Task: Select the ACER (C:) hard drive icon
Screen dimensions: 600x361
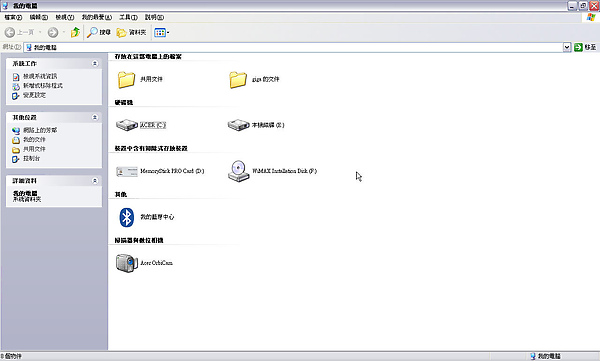Action: (x=127, y=125)
